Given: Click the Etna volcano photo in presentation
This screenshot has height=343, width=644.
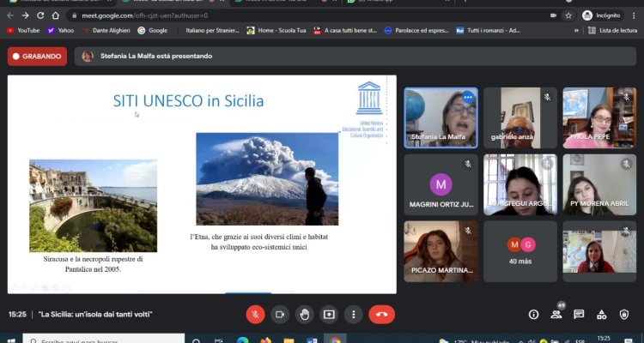Looking at the screenshot, I should 267,179.
